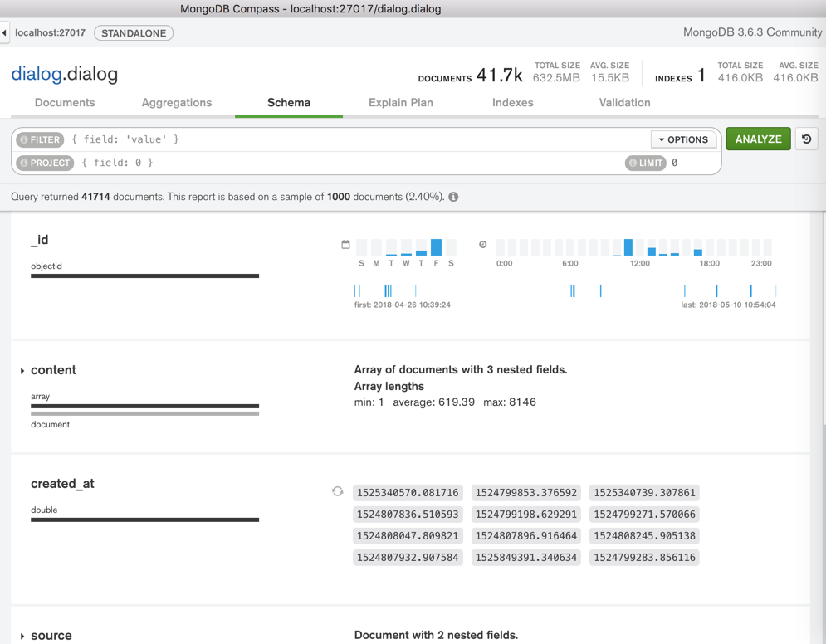Click the PROJECT info label
The height and width of the screenshot is (644, 826).
click(46, 163)
